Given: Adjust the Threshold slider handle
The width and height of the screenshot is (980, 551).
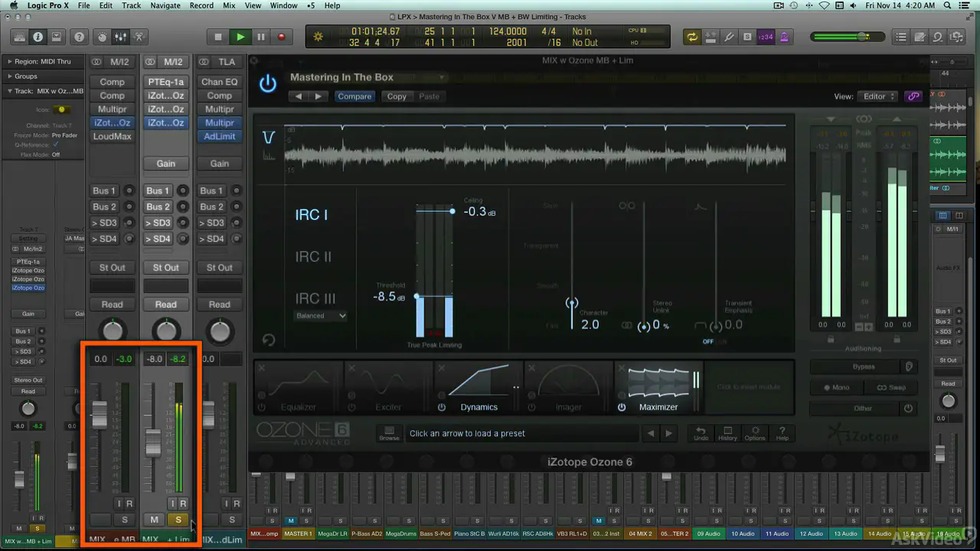Looking at the screenshot, I should 416,296.
